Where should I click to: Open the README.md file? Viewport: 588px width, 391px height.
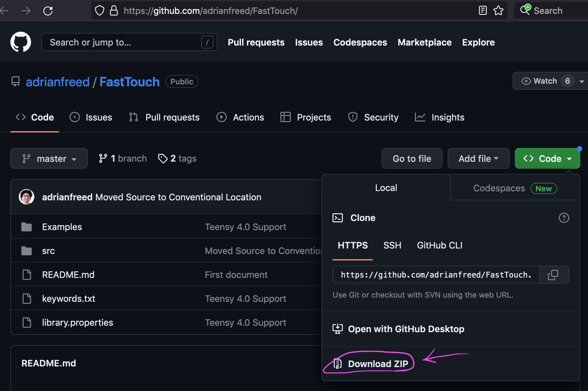pyautogui.click(x=68, y=275)
